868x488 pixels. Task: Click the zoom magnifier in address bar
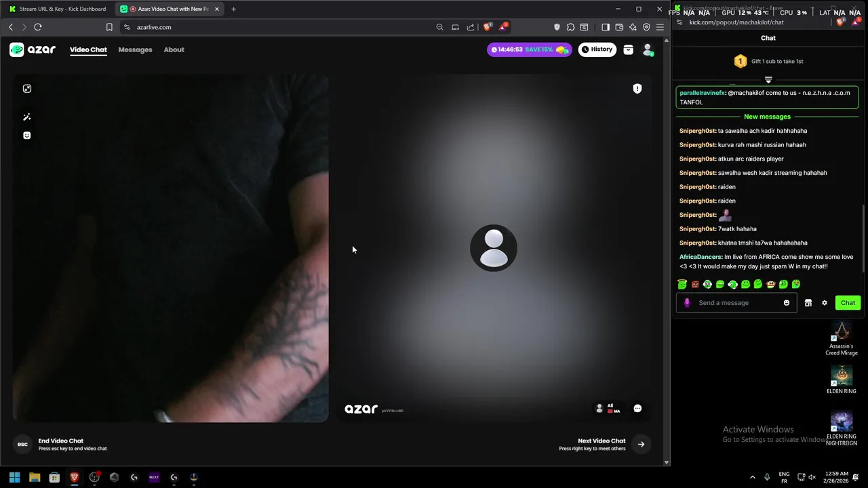439,27
